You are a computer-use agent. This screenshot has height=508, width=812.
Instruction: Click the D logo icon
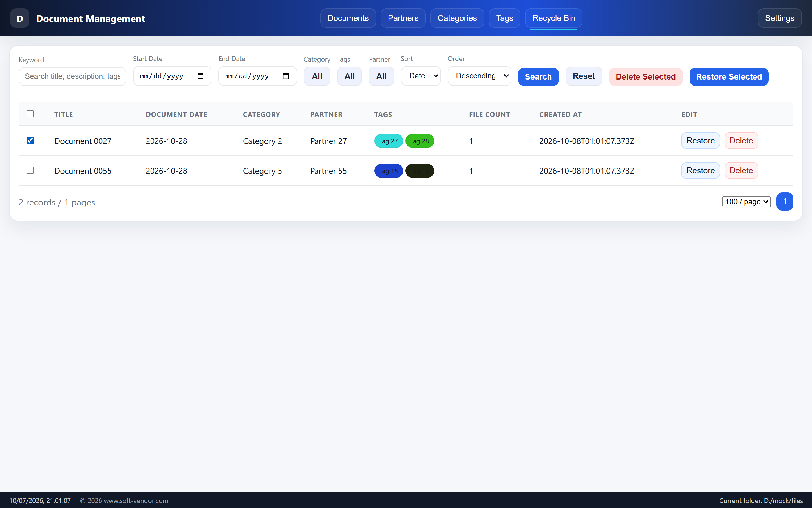click(19, 18)
